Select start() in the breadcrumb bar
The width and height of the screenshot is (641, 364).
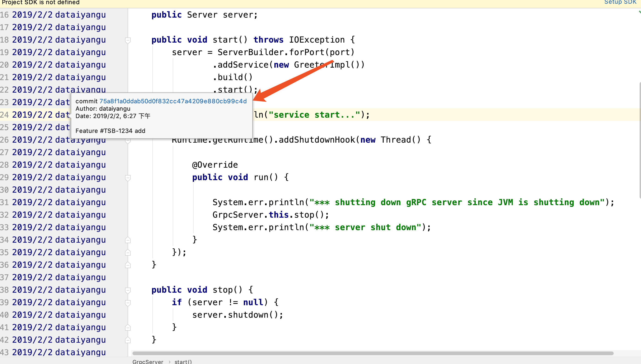pyautogui.click(x=183, y=361)
